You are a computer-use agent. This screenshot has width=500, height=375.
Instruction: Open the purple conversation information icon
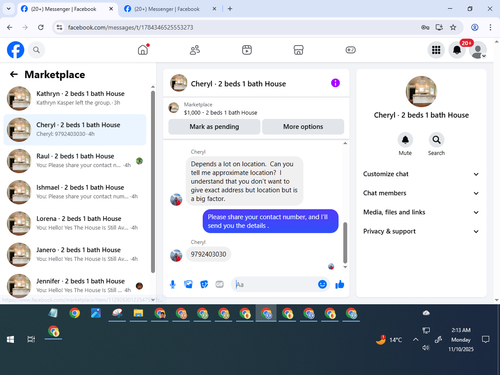[335, 83]
